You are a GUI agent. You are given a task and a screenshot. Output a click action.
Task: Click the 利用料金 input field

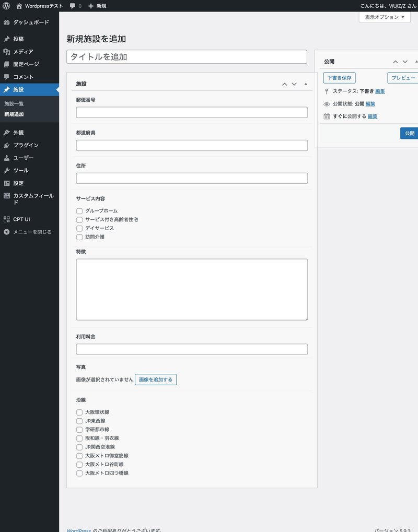(x=192, y=349)
